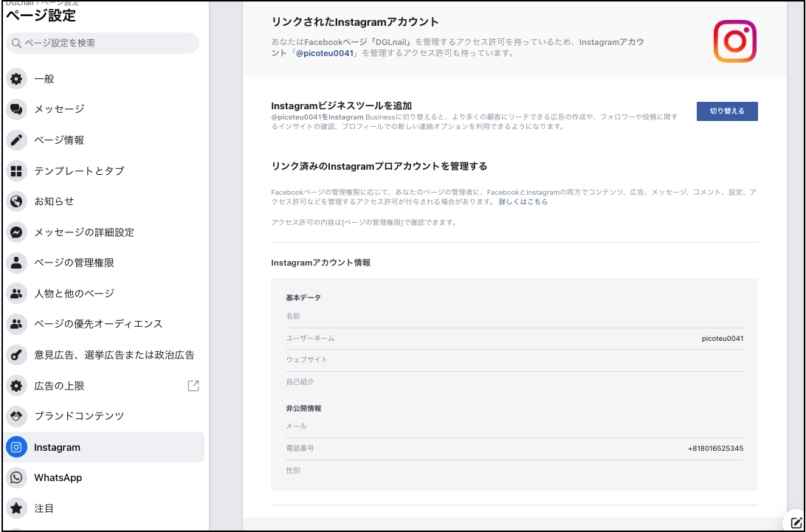Select 意見広告、選挙広告または政治広告 item

click(x=104, y=355)
